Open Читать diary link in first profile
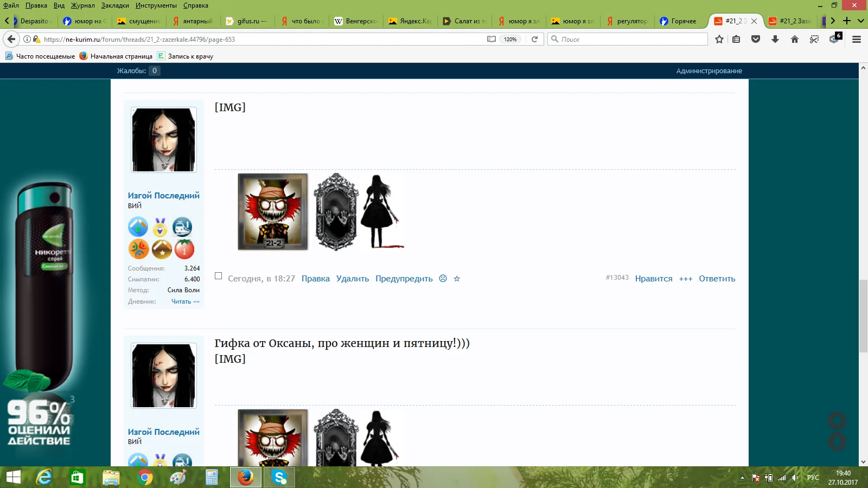 186,301
